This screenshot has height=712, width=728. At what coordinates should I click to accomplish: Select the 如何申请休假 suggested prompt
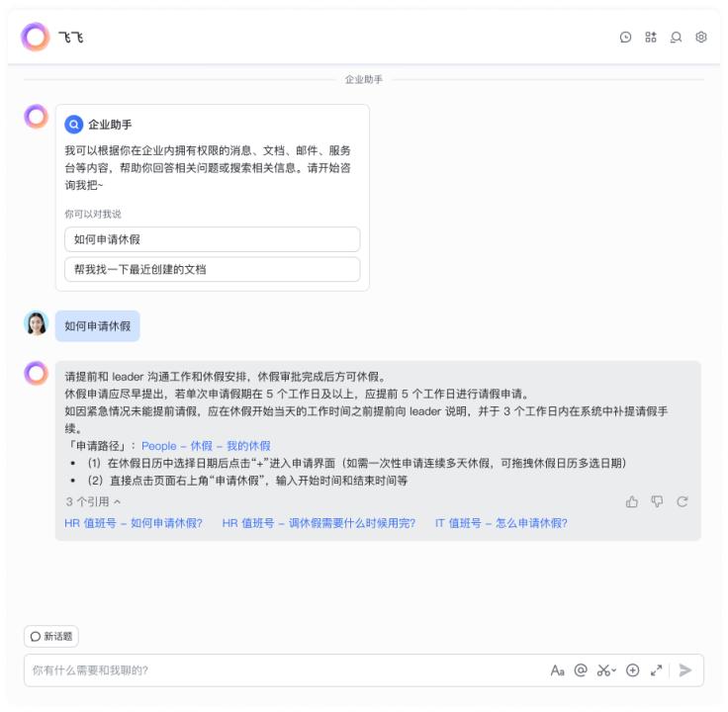click(x=213, y=239)
